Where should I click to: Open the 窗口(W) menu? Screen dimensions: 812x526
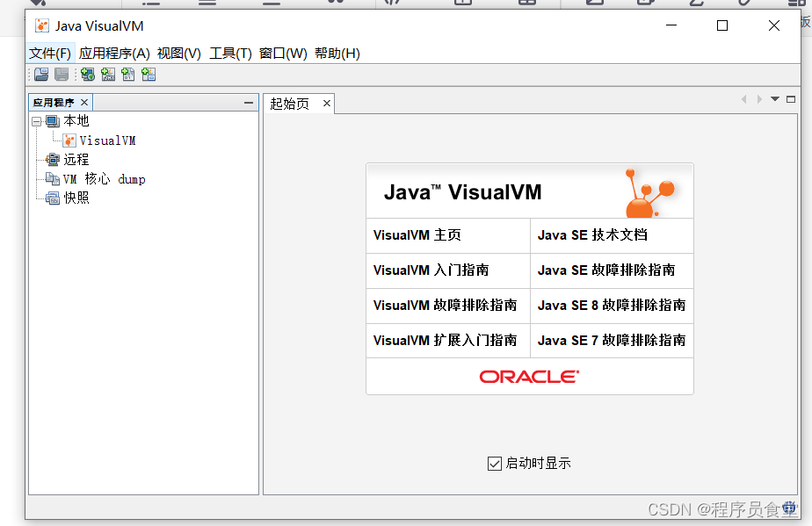[x=283, y=54]
